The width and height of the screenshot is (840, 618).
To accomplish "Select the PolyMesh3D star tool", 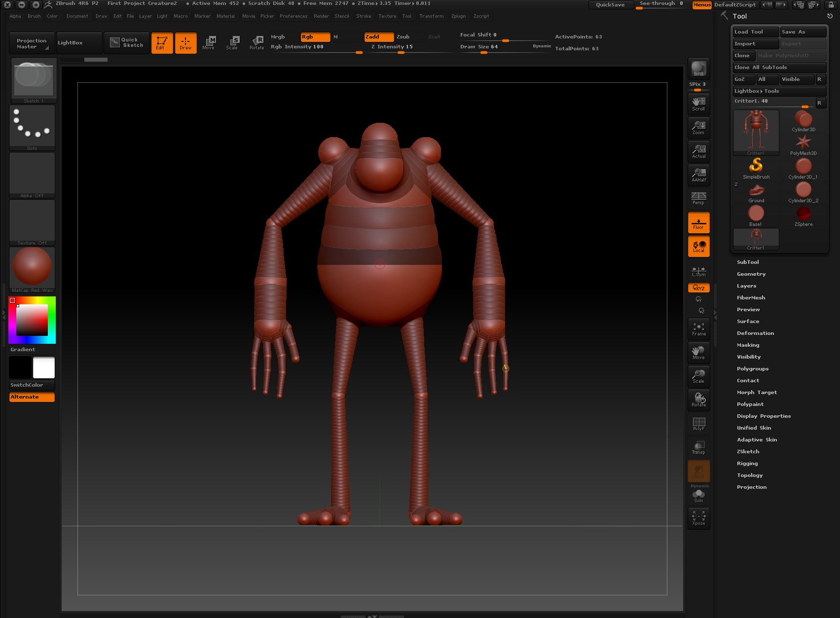I will (803, 145).
